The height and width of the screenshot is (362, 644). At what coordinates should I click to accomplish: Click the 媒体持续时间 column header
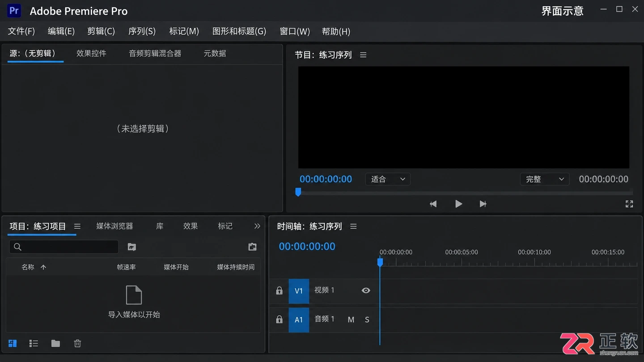point(236,267)
